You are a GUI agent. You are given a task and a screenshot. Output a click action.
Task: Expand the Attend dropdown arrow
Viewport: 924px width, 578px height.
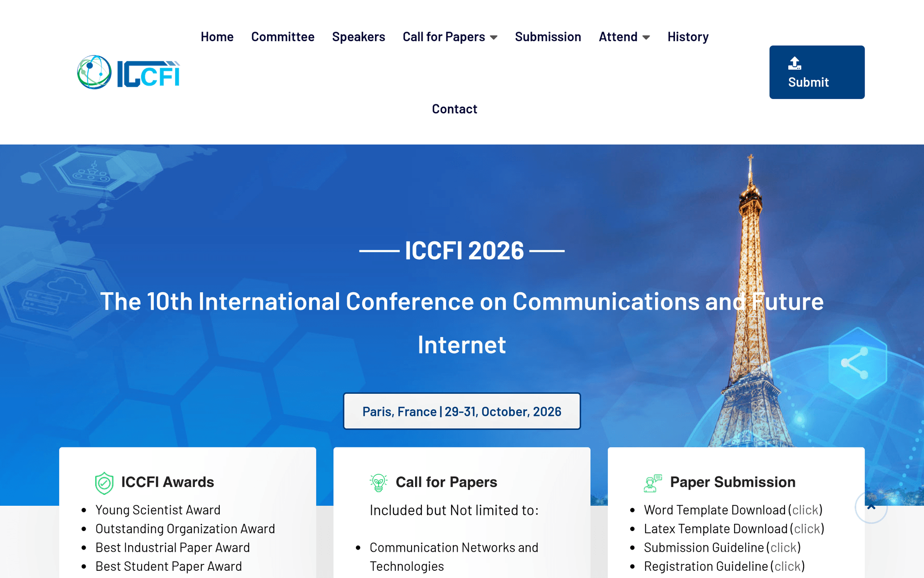coord(646,37)
